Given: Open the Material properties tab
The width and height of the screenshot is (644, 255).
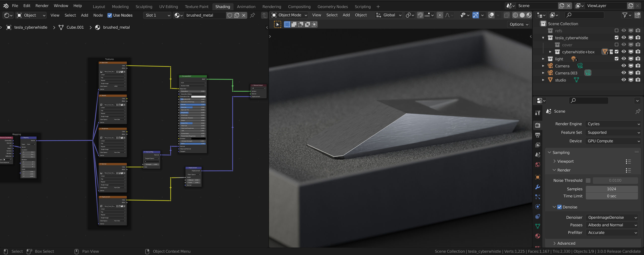Looking at the screenshot, I should (x=538, y=236).
